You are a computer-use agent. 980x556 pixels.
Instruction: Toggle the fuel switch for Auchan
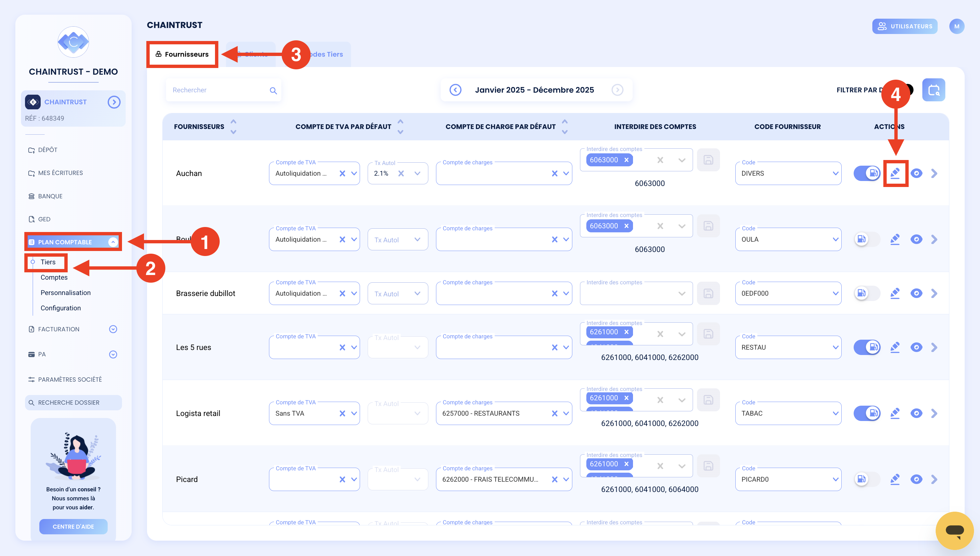tap(867, 173)
